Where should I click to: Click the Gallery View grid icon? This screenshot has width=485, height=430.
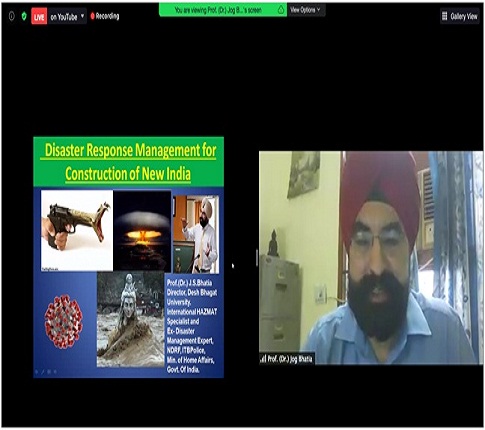[x=444, y=16]
